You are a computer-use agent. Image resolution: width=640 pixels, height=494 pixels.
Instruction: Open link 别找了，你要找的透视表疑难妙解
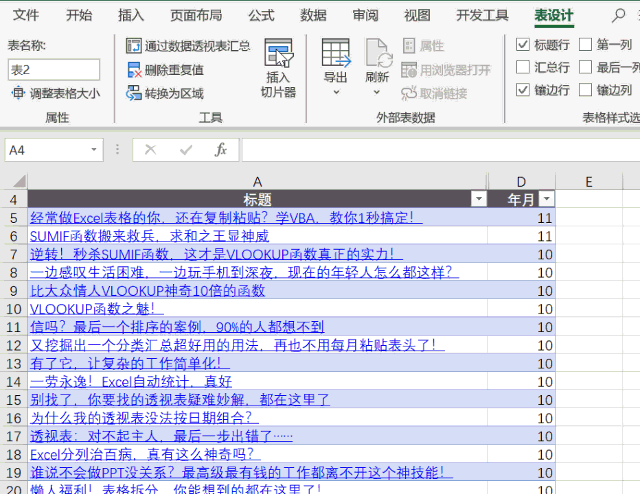tap(180, 400)
